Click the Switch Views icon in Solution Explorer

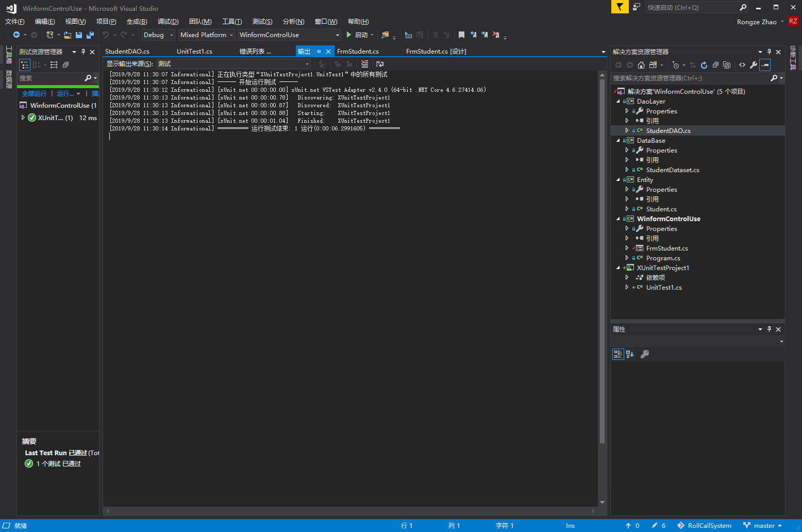click(653, 65)
